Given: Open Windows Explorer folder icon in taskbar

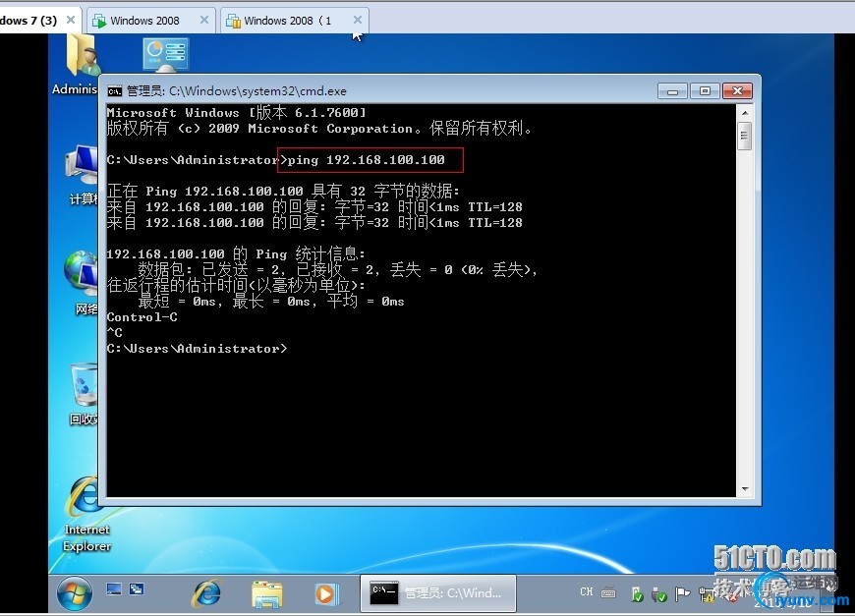Looking at the screenshot, I should [x=266, y=593].
